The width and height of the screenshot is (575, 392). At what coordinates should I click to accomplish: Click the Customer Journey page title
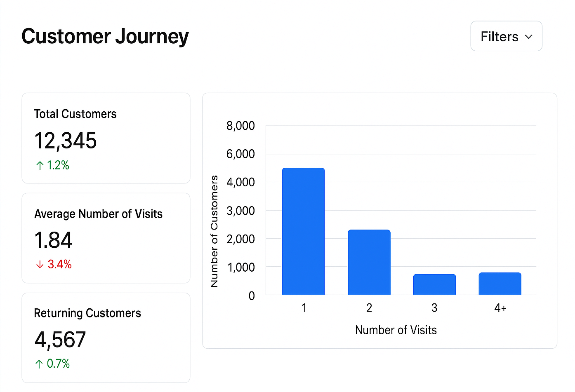coord(105,36)
